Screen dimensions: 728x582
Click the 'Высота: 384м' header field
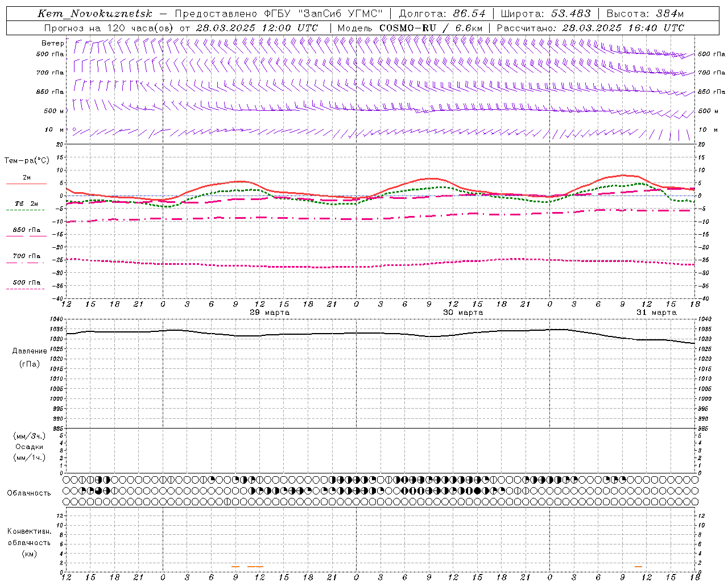point(645,14)
